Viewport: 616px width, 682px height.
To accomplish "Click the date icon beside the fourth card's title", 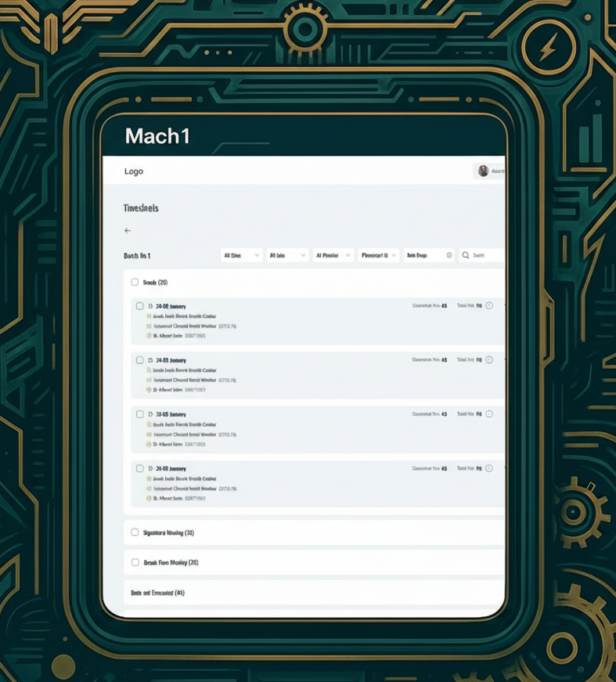I will pos(150,468).
